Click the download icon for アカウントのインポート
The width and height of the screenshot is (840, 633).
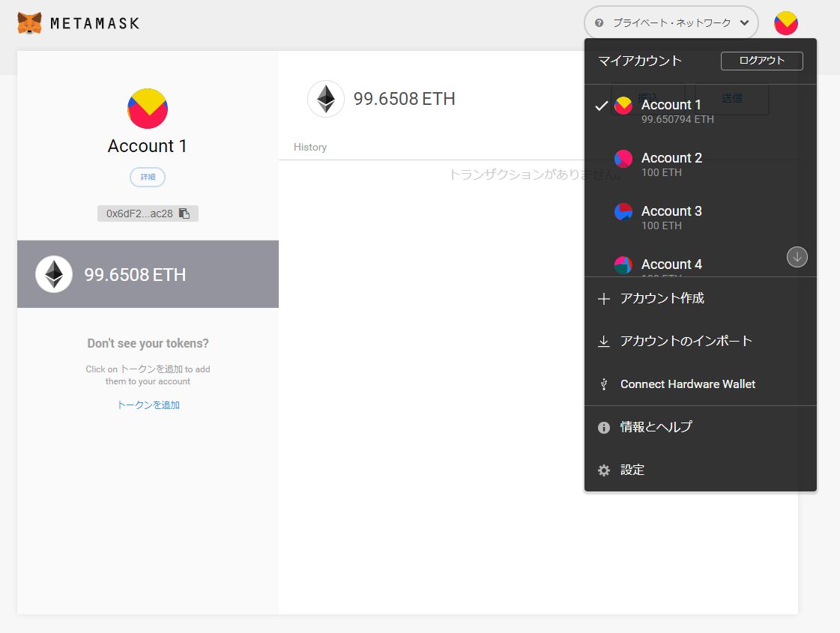coord(604,342)
